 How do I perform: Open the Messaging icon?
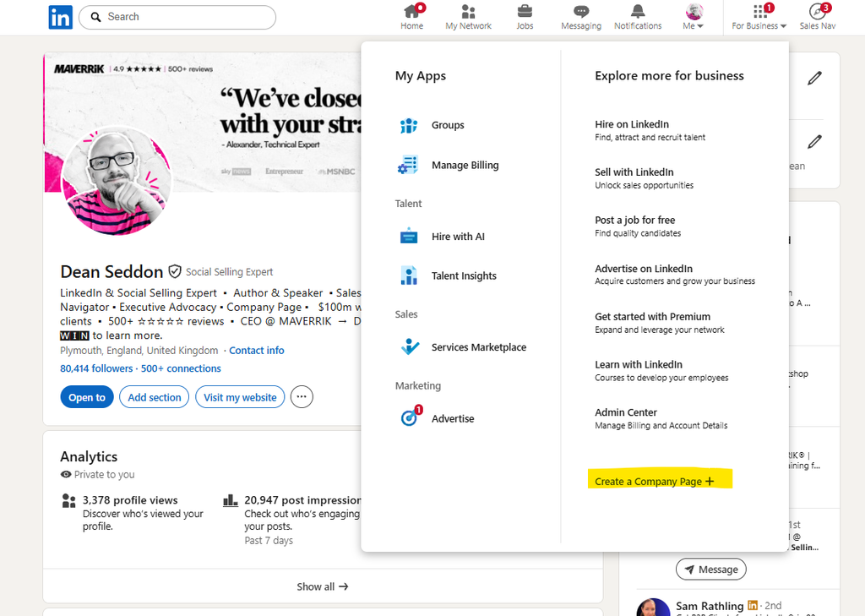point(581,11)
